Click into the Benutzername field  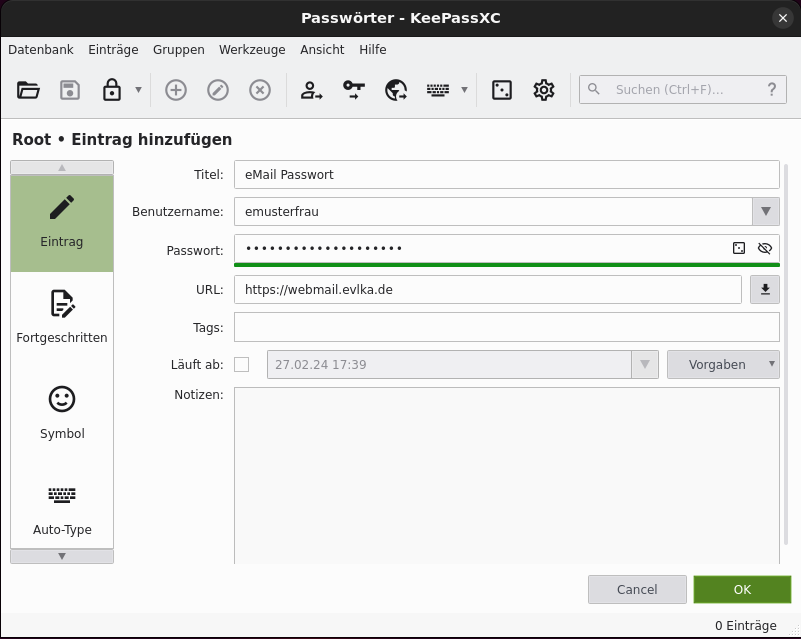493,211
